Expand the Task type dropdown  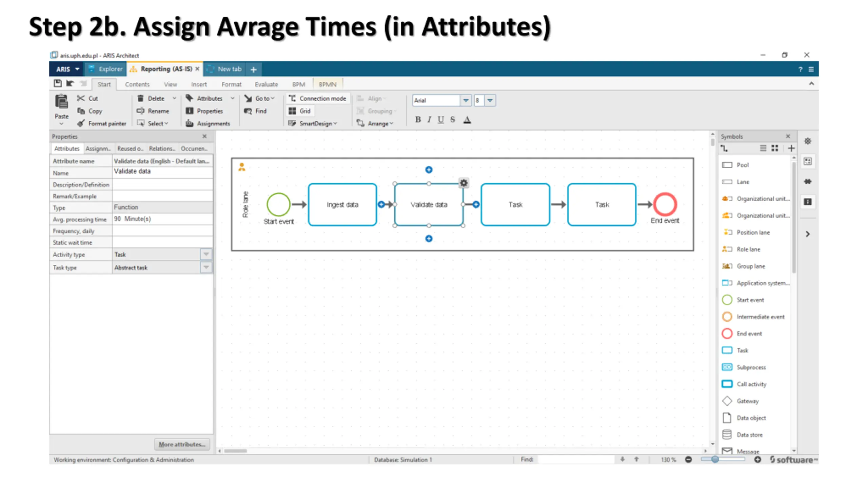pos(206,267)
